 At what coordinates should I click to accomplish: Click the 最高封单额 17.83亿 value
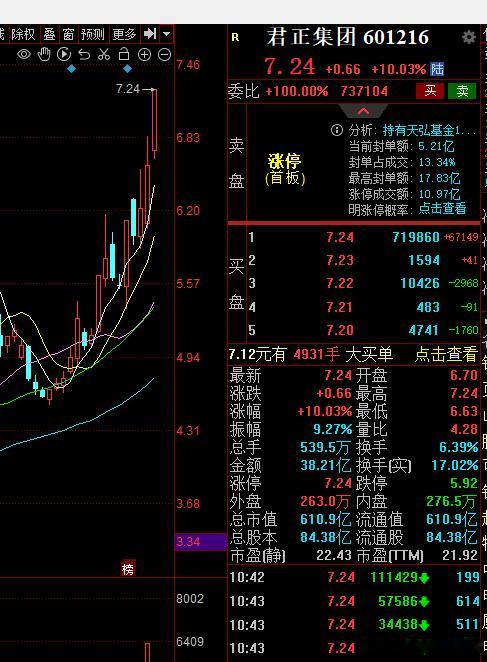[439, 178]
